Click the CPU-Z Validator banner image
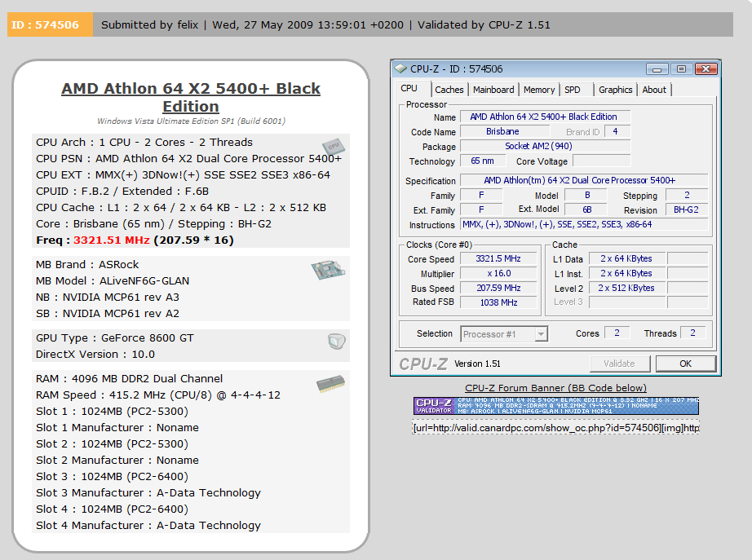Image resolution: width=752 pixels, height=560 pixels. click(556, 406)
